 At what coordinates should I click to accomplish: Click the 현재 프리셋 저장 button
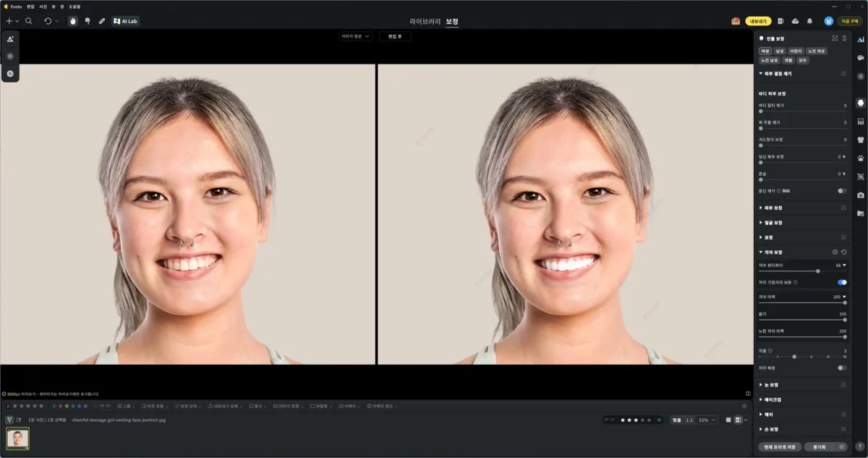781,447
